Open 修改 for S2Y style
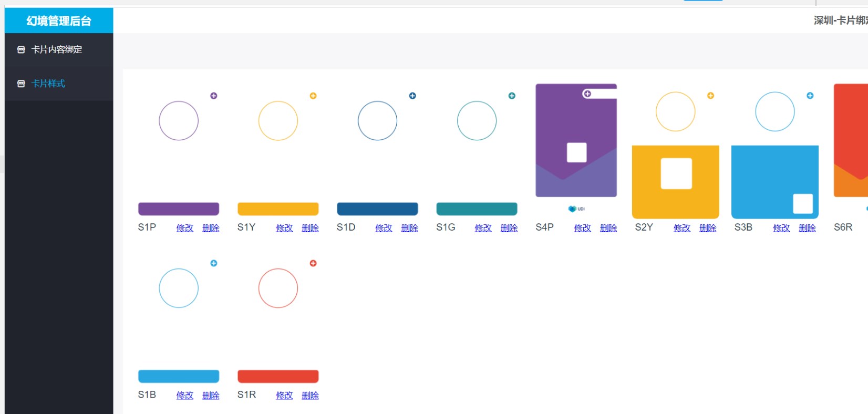Viewport: 868px width, 414px height. click(x=682, y=227)
